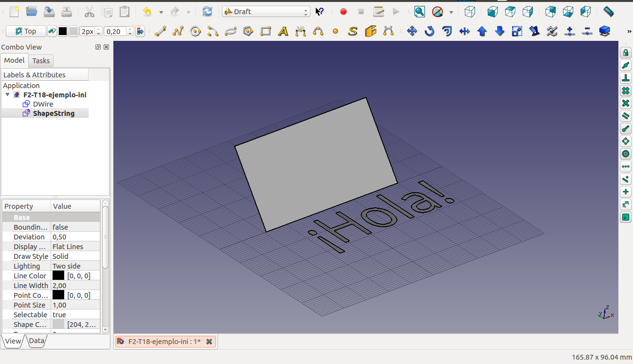Toggle the snap lock button
This screenshot has width=633, height=364.
point(626,53)
